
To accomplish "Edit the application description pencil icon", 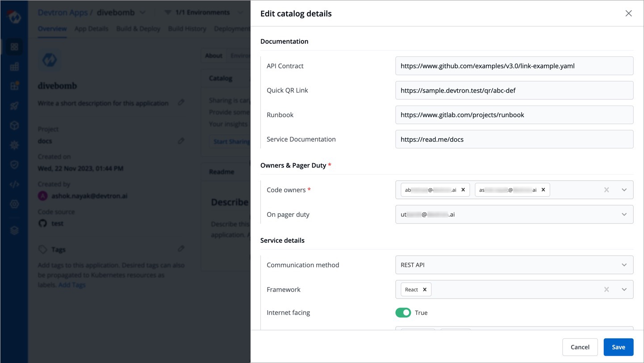I will (x=181, y=102).
